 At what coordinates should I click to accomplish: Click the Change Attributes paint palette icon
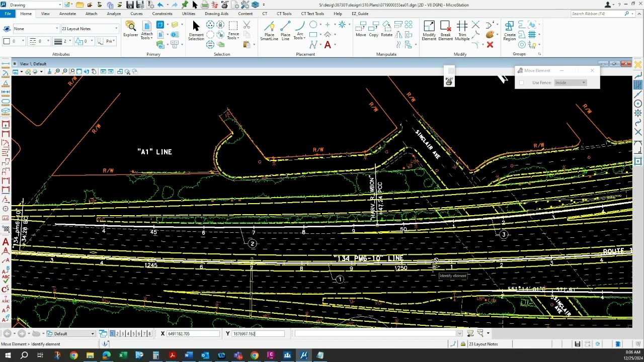[490, 35]
